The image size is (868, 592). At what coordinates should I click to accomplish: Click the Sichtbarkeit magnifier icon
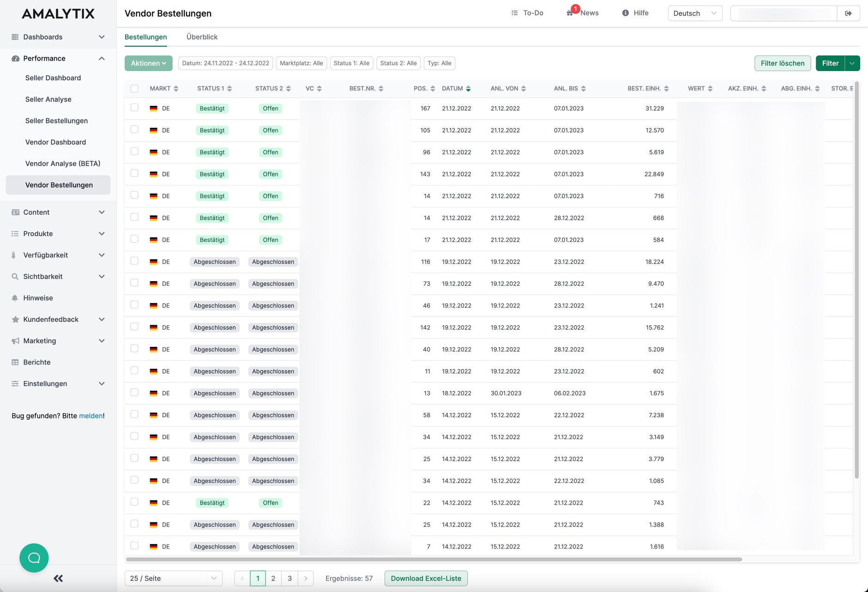pyautogui.click(x=15, y=277)
